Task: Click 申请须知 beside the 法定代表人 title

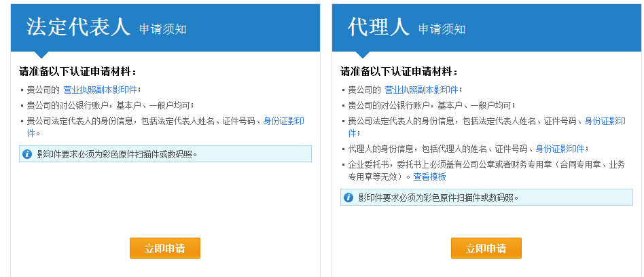Action: tap(163, 29)
